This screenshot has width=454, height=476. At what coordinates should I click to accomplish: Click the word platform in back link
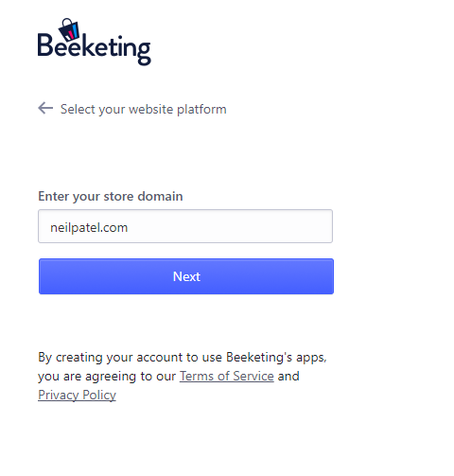pyautogui.click(x=201, y=110)
